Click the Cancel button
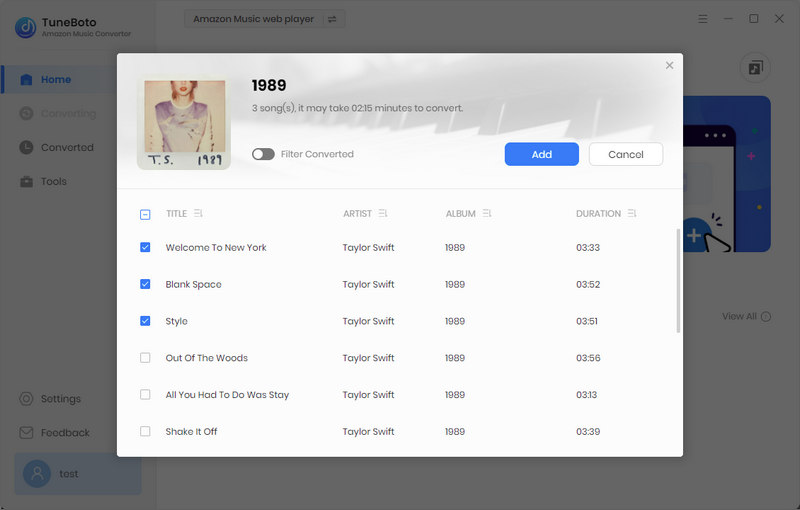This screenshot has width=800, height=510. (x=626, y=154)
